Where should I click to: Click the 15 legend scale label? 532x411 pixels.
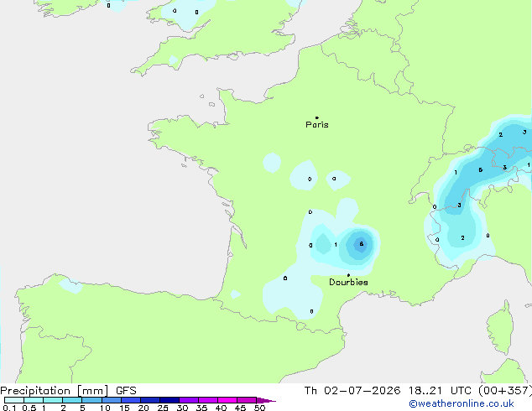[x=124, y=408]
